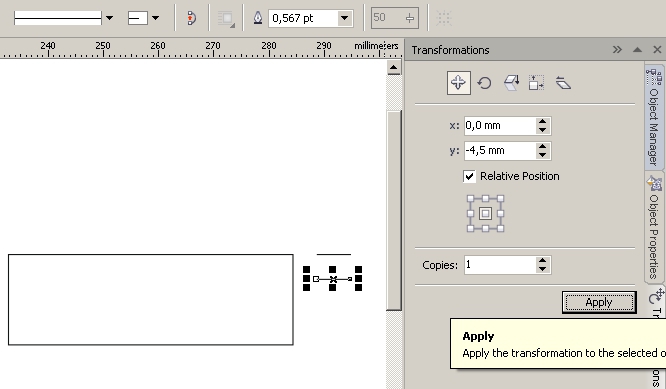Decrease the x value with down arrow
666x389 pixels.
coord(542,130)
